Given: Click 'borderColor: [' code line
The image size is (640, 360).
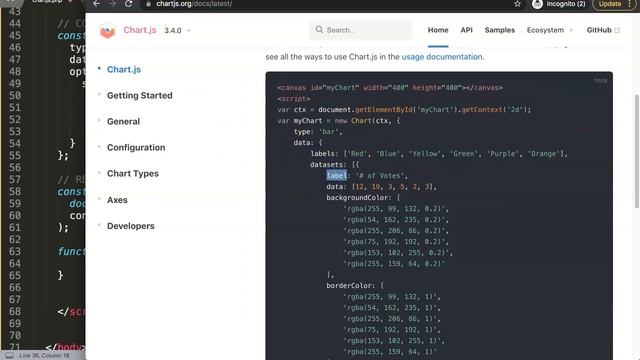Looking at the screenshot, I should tap(355, 286).
